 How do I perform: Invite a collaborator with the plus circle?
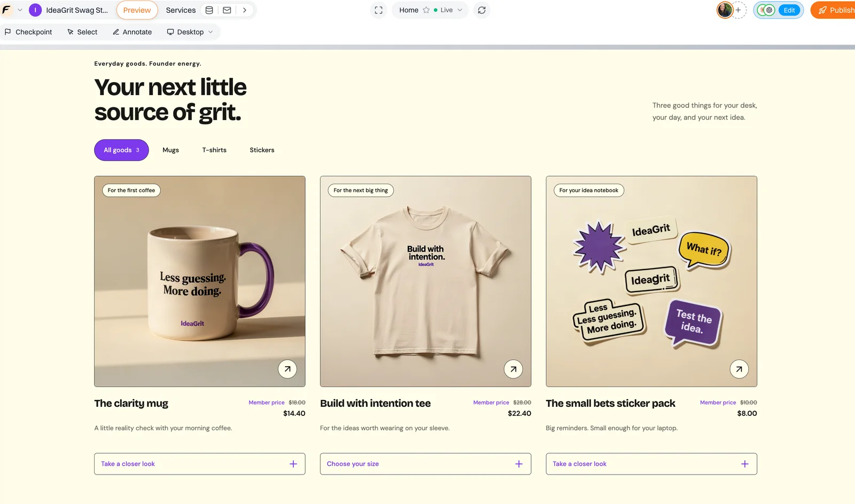739,10
